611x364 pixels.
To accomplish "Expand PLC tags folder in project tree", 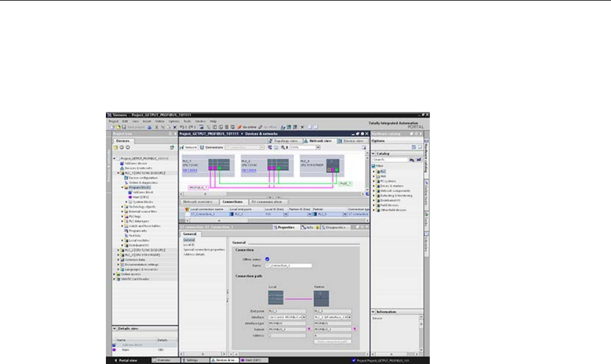I will (x=122, y=217).
